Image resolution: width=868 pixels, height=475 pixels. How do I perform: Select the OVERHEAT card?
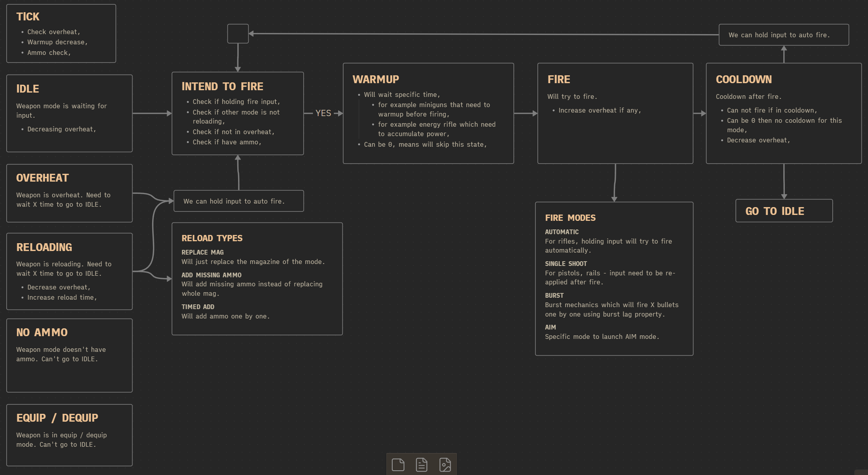click(x=69, y=193)
